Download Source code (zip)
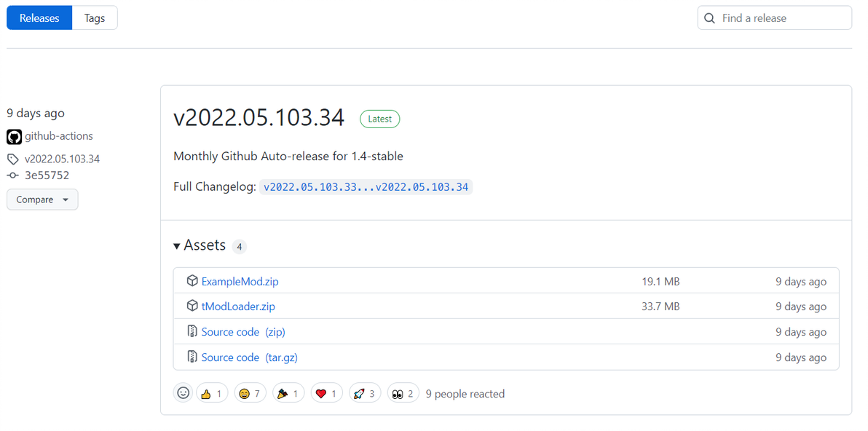Viewport: 868px width, 431px height. tap(243, 332)
